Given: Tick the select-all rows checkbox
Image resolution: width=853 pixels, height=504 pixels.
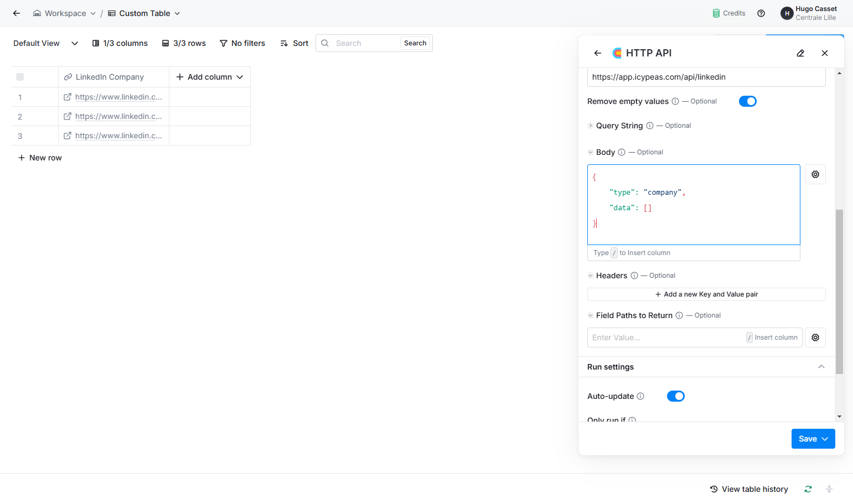Looking at the screenshot, I should pyautogui.click(x=20, y=77).
